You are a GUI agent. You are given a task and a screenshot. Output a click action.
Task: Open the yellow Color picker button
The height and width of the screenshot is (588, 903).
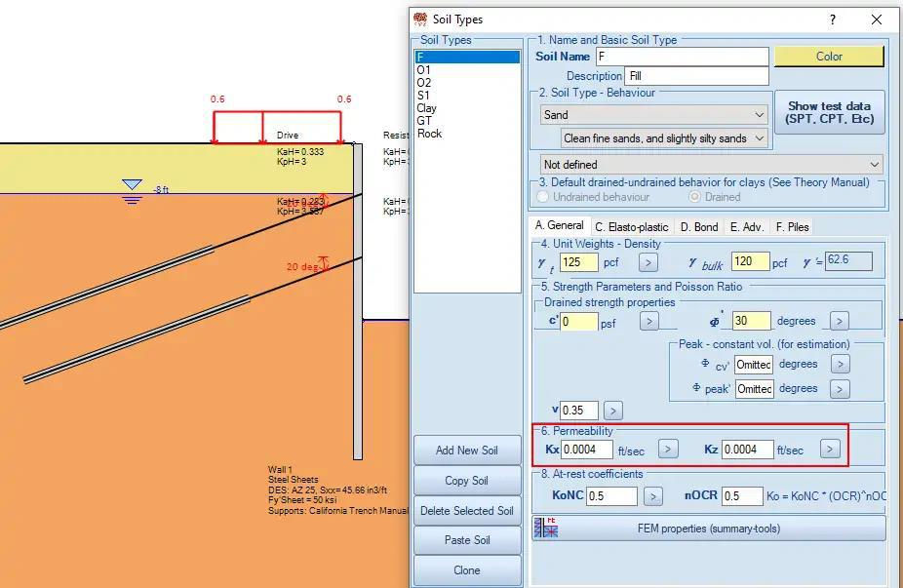(829, 57)
